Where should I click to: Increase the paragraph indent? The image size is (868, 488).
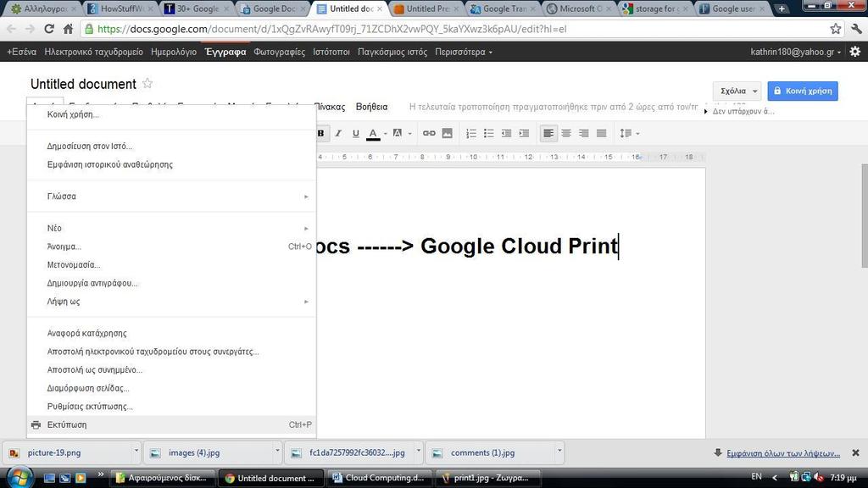524,133
